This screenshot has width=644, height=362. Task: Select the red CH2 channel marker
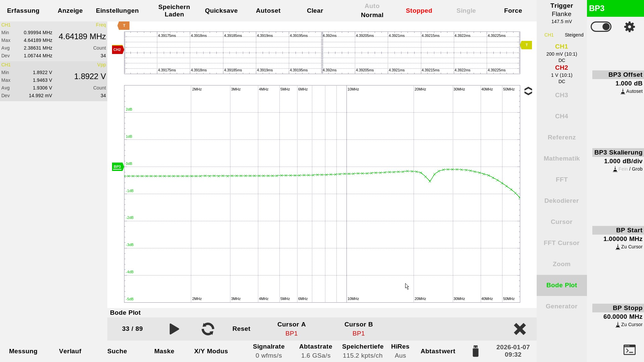[117, 50]
